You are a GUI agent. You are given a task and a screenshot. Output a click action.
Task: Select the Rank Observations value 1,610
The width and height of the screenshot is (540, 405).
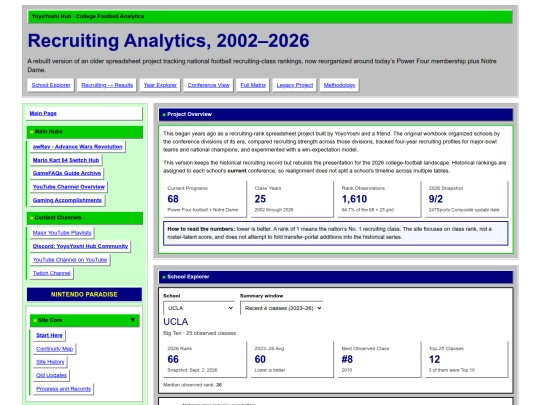click(354, 199)
